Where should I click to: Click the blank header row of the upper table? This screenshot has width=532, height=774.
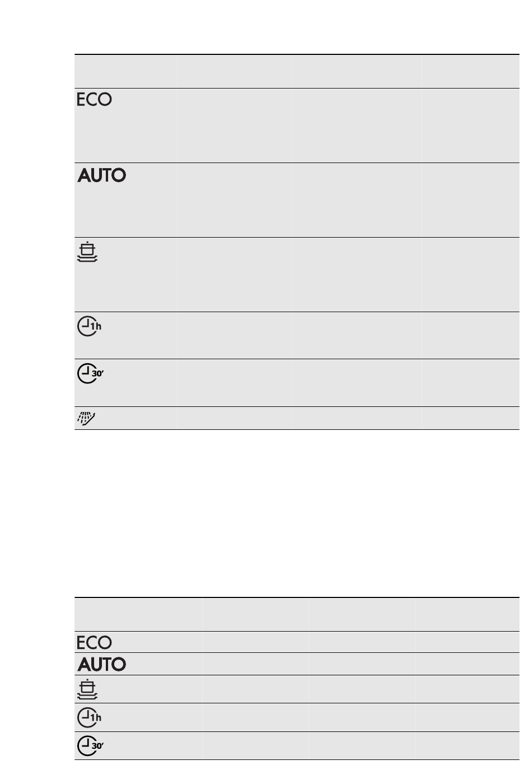coord(297,71)
